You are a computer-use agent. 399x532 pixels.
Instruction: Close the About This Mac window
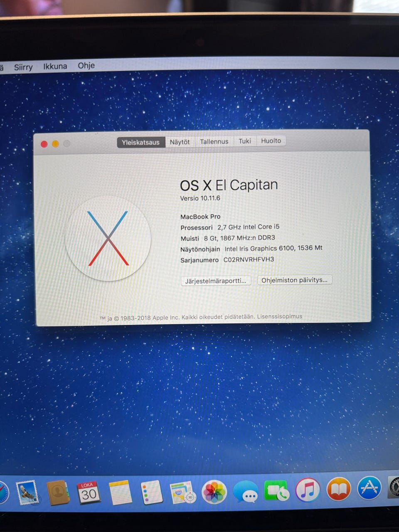(x=44, y=144)
